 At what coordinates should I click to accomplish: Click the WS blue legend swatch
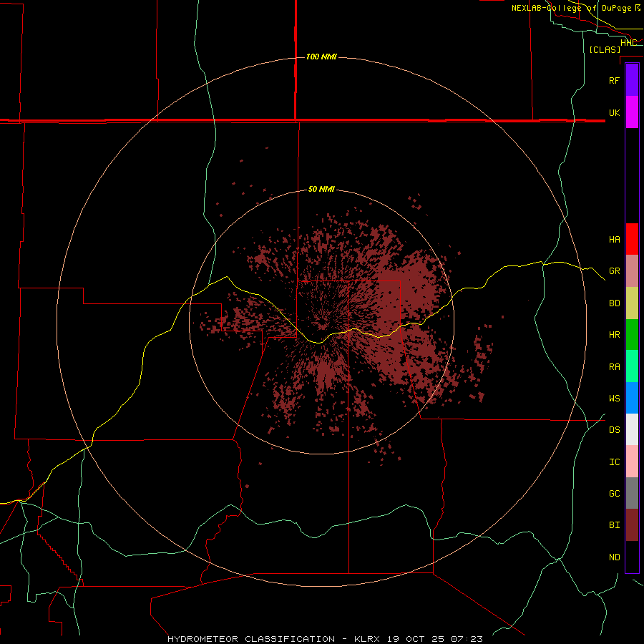coord(632,398)
